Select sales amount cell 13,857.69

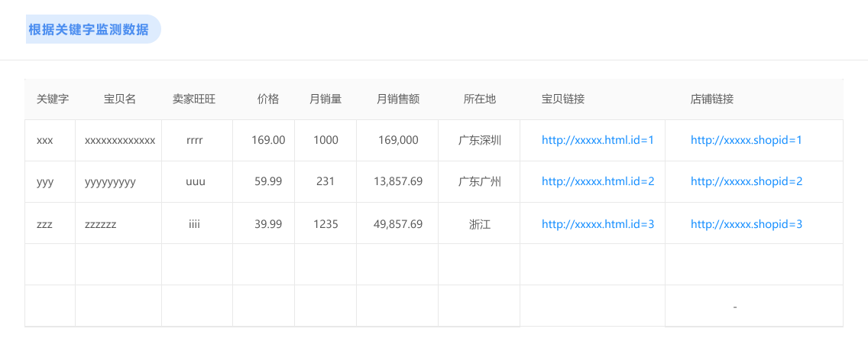click(398, 181)
